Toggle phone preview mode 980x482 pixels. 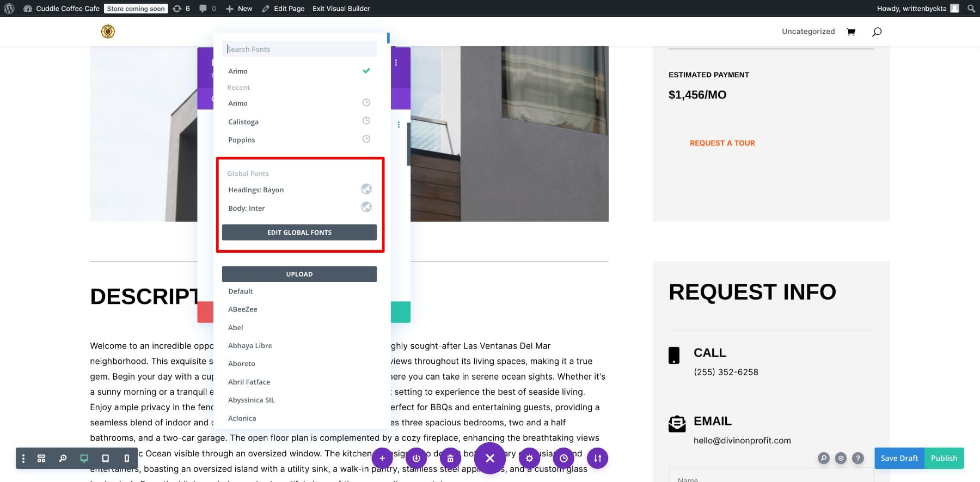[x=126, y=459]
